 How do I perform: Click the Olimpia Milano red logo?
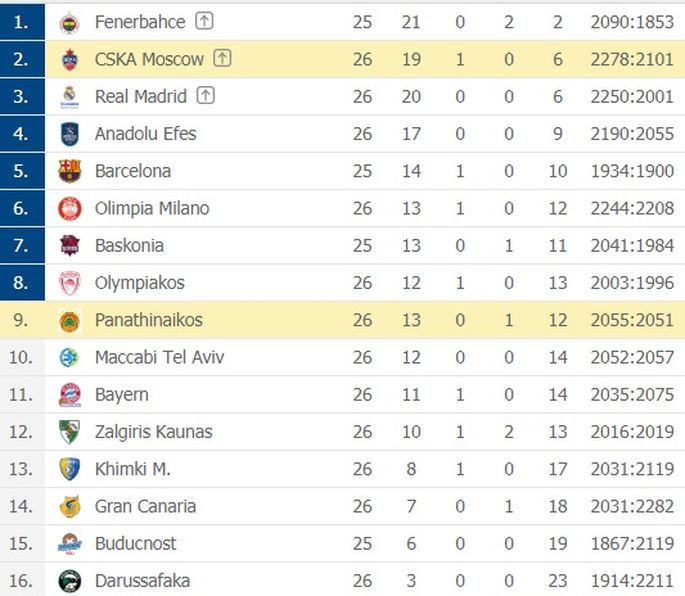69,208
